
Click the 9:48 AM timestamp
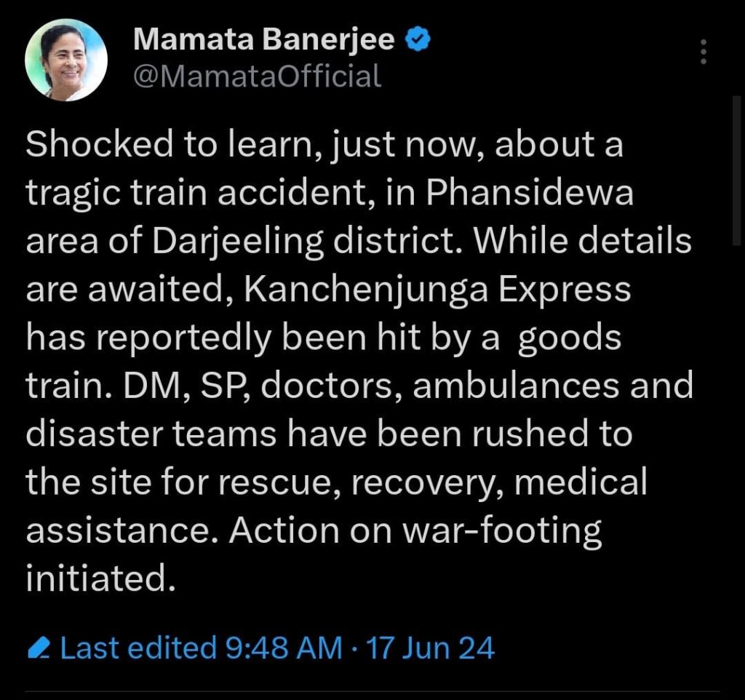pyautogui.click(x=280, y=647)
